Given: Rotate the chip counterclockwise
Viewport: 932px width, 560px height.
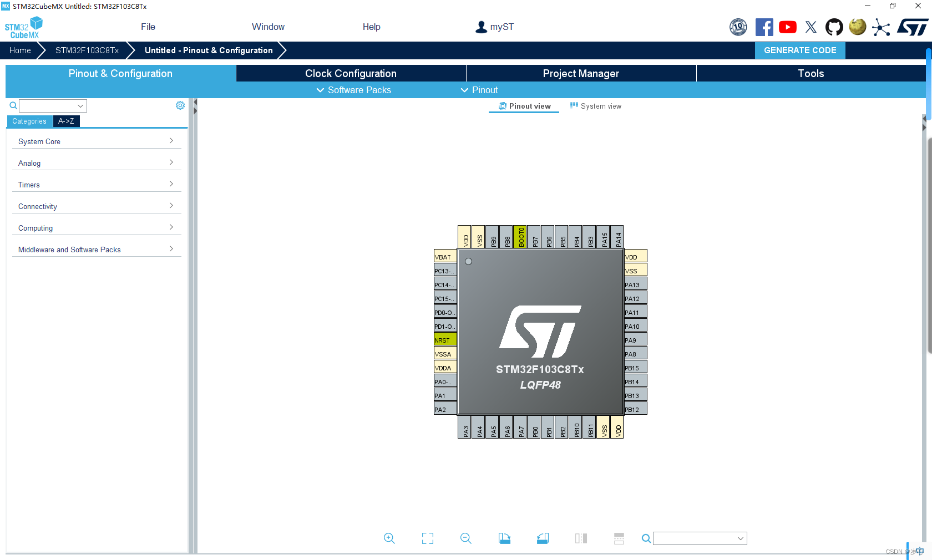Looking at the screenshot, I should [543, 538].
